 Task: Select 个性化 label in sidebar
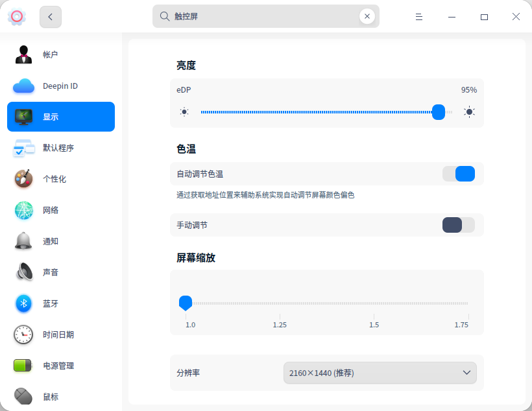click(54, 179)
